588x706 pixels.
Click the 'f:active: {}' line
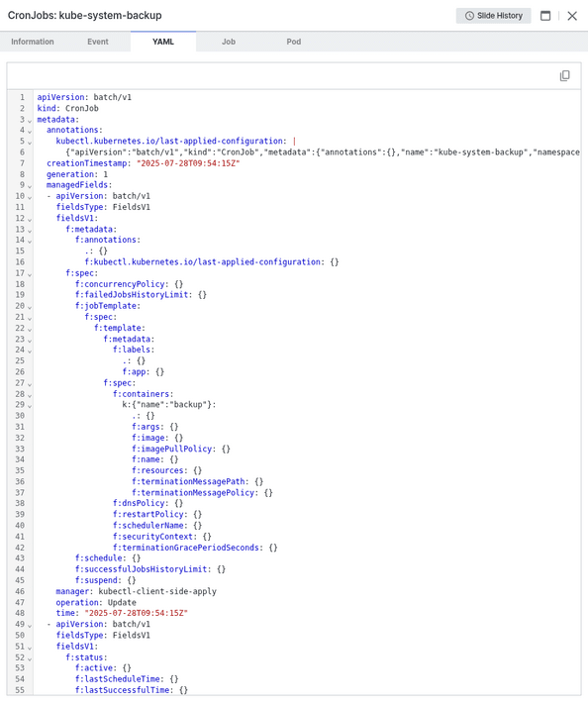pyautogui.click(x=103, y=668)
